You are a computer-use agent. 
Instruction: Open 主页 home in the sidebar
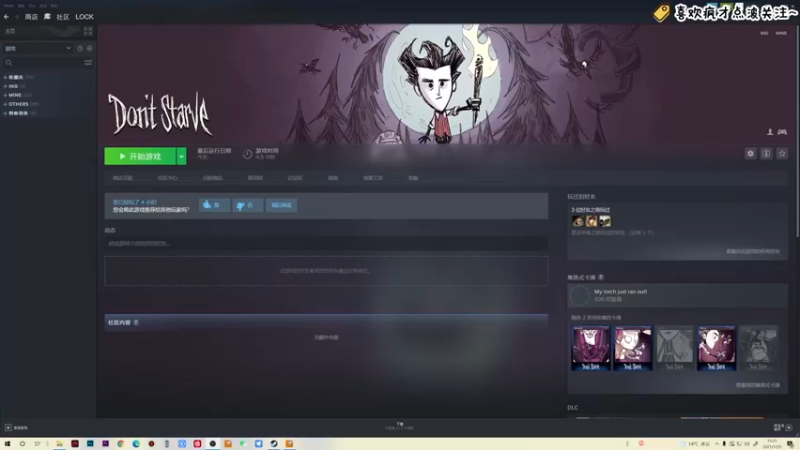10,31
